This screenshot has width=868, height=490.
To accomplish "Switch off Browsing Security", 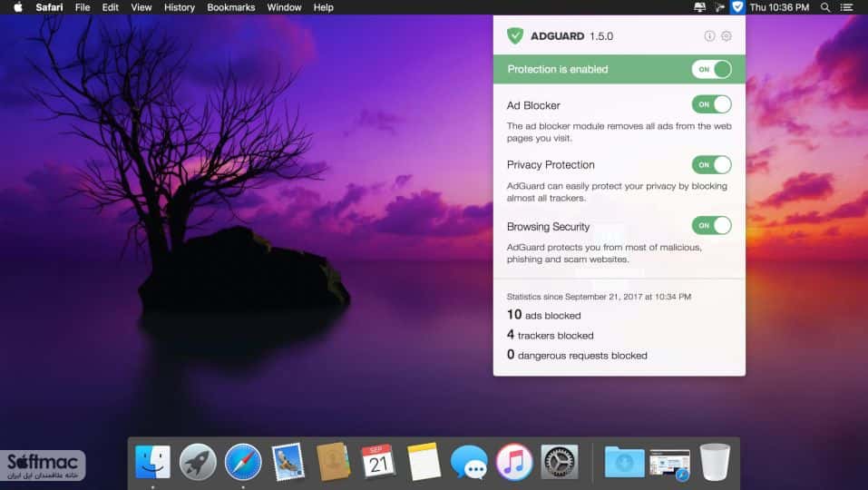I will [x=711, y=225].
